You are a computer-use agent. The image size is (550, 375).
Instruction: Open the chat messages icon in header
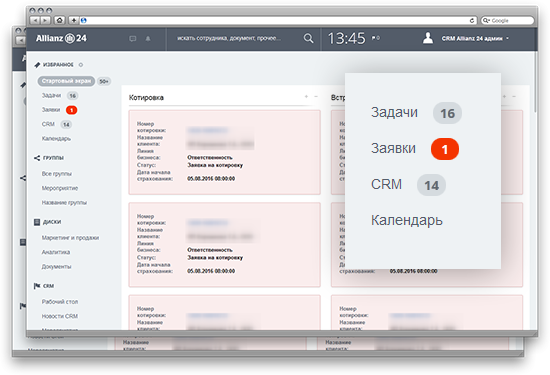pyautogui.click(x=133, y=39)
